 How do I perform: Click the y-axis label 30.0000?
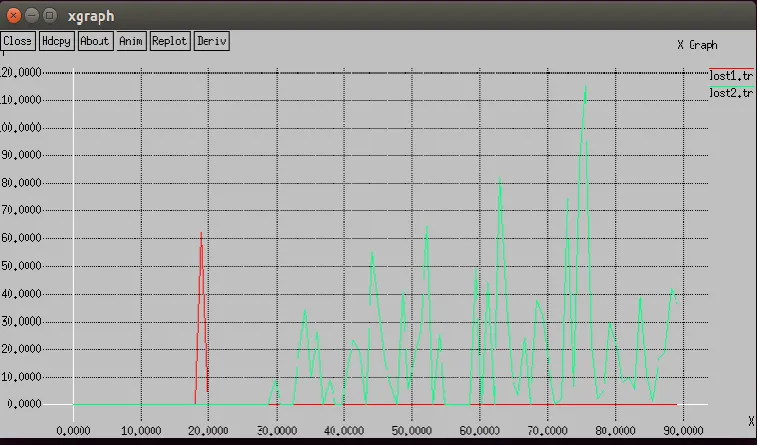click(x=21, y=322)
